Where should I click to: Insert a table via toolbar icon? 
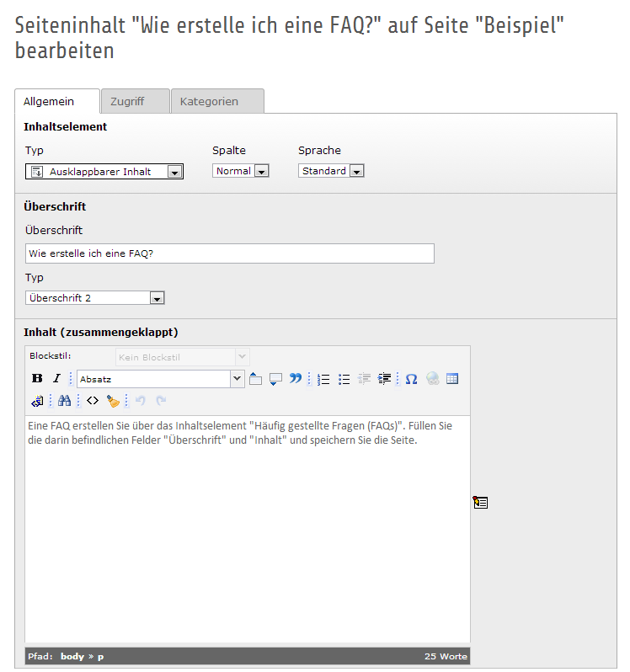pos(452,379)
